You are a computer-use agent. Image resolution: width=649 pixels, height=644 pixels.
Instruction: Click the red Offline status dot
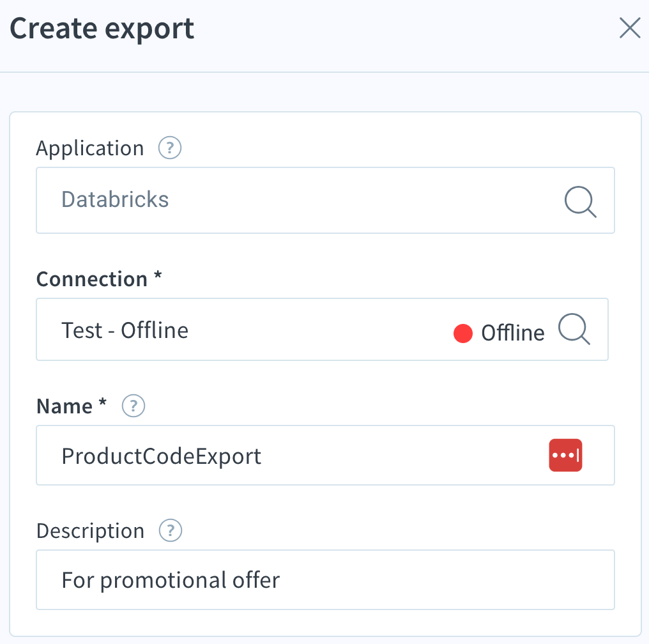coord(462,333)
